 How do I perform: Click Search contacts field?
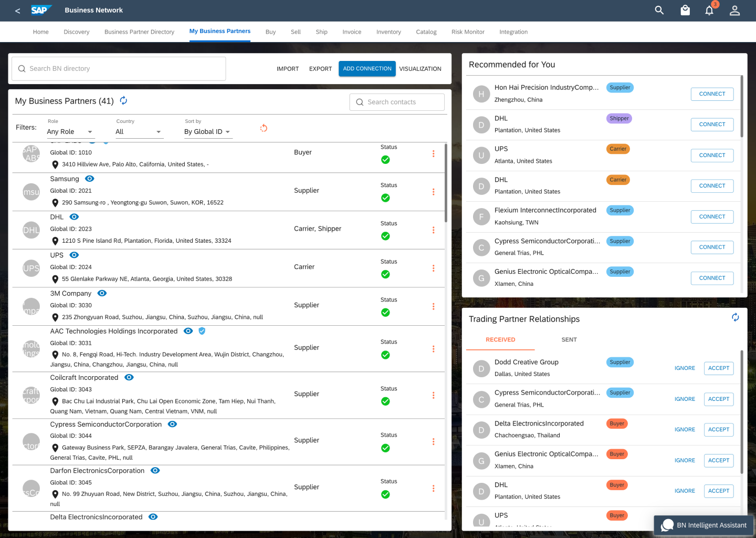click(x=397, y=102)
